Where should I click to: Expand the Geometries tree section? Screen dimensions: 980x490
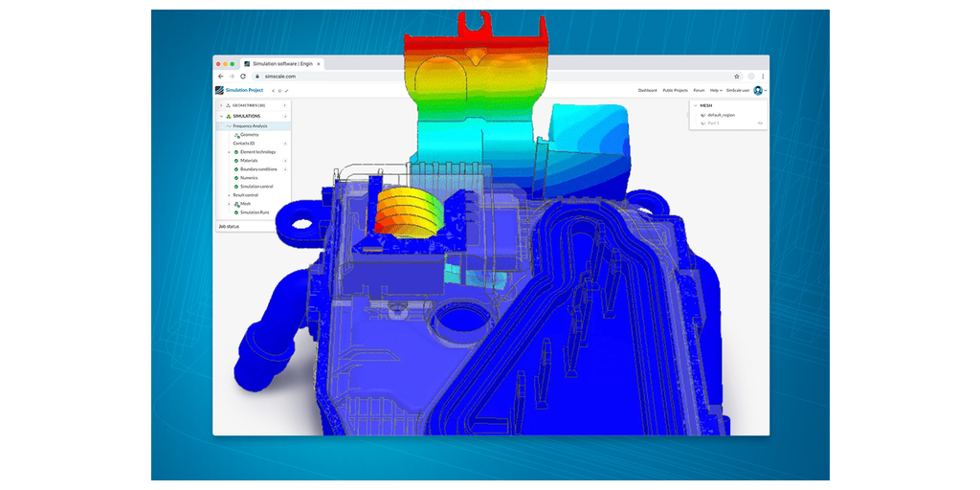(x=221, y=105)
